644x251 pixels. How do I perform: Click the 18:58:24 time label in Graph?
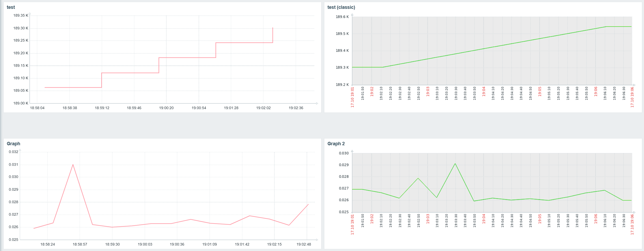[48, 244]
